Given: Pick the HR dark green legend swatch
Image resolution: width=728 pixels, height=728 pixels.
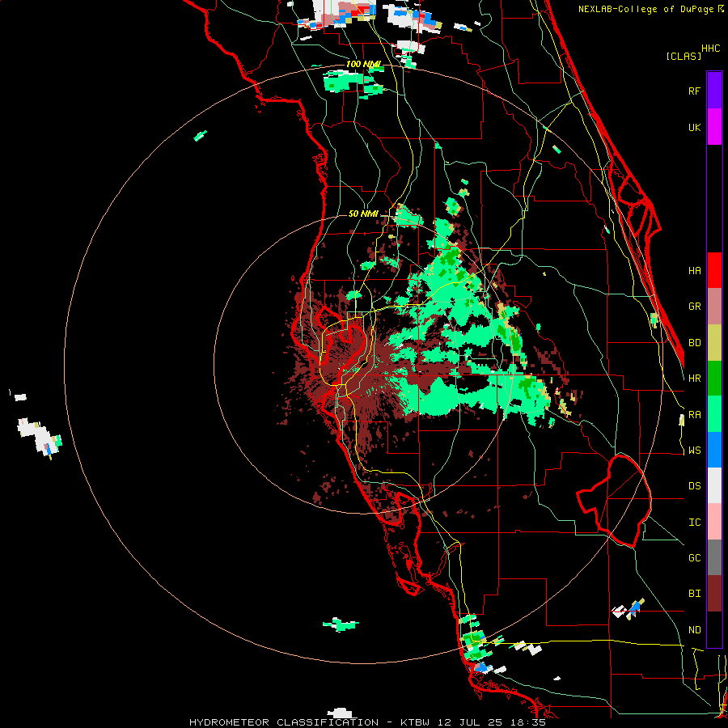Looking at the screenshot, I should (x=714, y=379).
